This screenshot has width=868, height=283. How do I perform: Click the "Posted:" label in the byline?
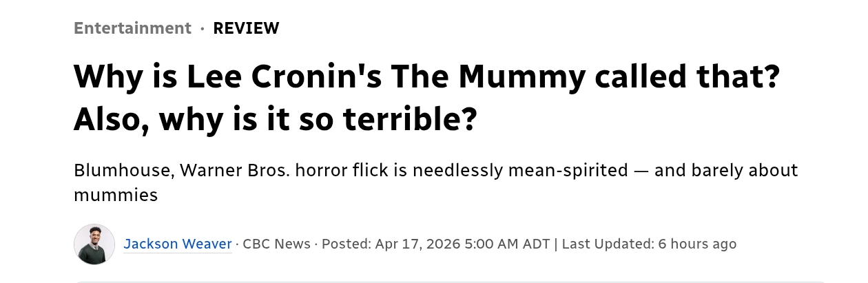coord(347,244)
